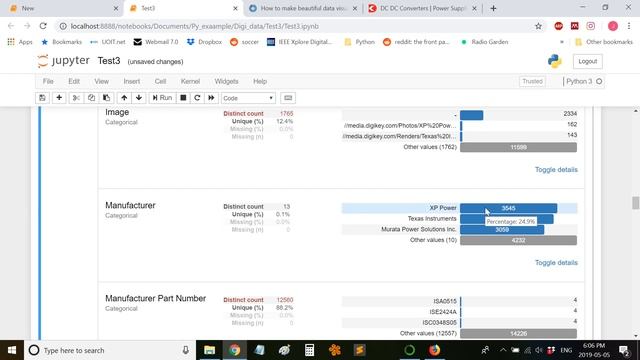The image size is (640, 360).
Task: Move the selected cell down
Action: (139, 98)
